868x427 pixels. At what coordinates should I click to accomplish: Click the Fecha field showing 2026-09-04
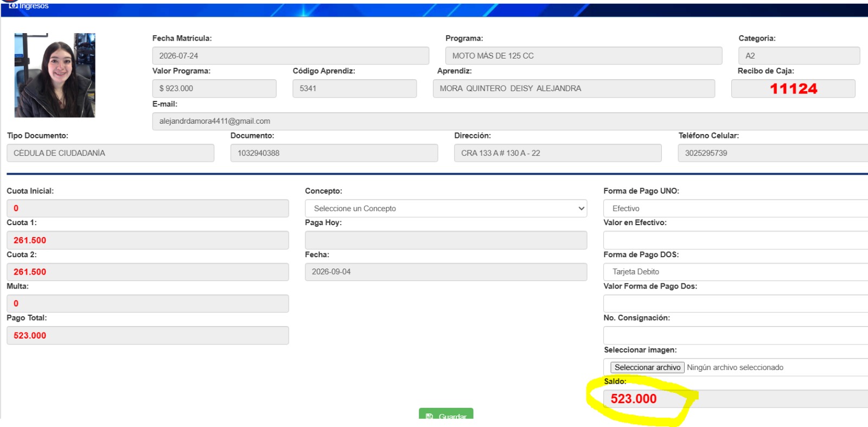click(446, 272)
